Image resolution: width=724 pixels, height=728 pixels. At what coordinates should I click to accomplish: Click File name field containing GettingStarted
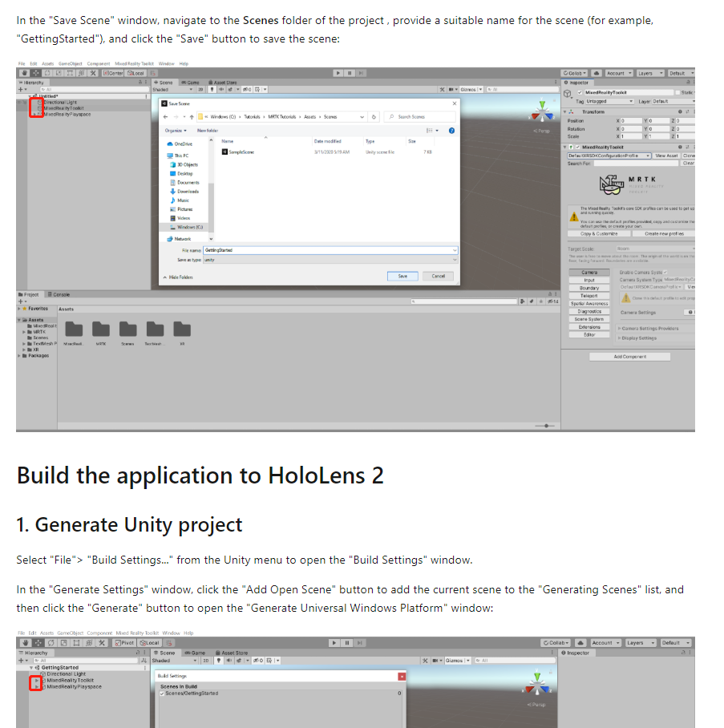tap(330, 250)
